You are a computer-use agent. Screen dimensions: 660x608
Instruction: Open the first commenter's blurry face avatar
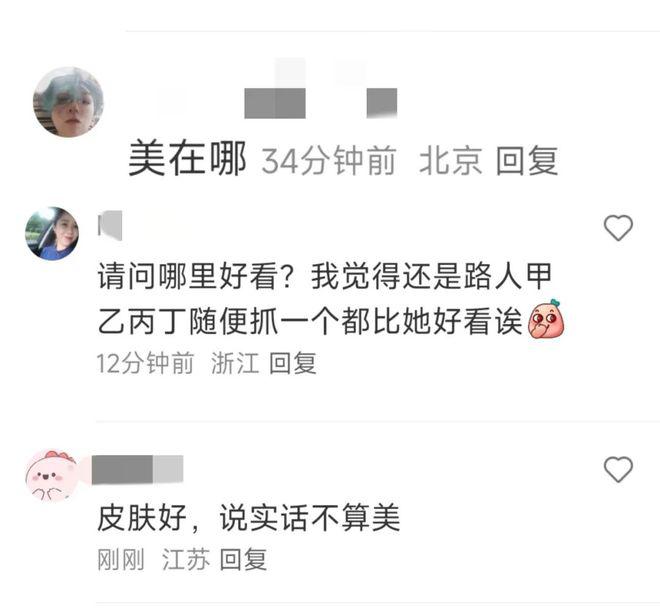point(68,101)
